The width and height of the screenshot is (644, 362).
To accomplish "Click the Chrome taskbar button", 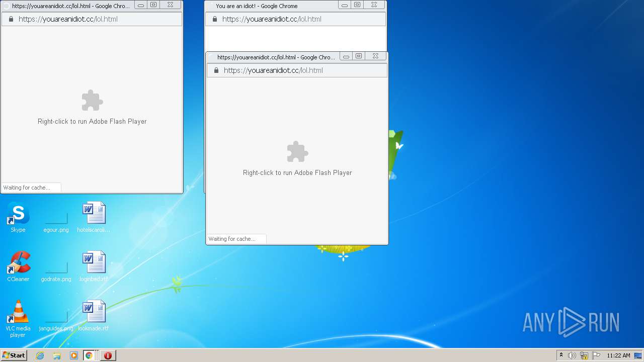I will (x=89, y=355).
